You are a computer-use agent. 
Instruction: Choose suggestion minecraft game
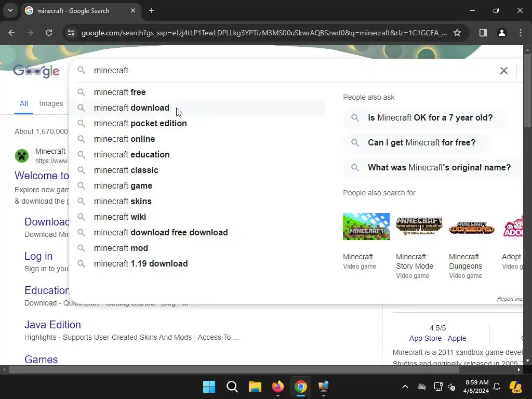[x=197, y=186]
